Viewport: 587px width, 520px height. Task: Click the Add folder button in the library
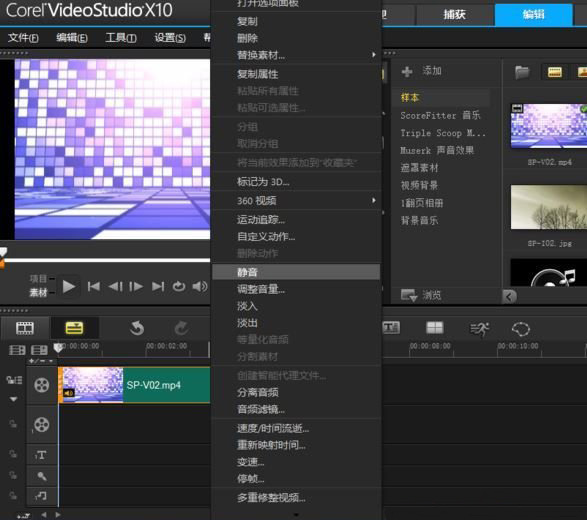tap(422, 71)
